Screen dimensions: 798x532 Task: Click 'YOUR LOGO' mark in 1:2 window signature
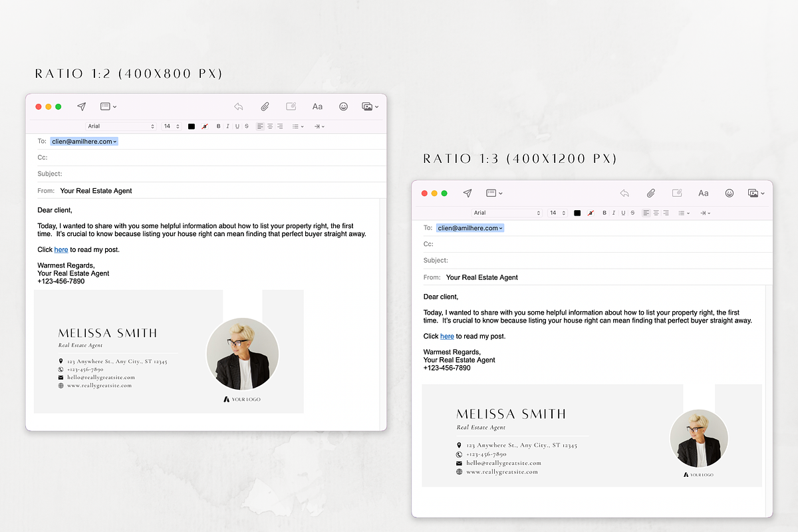point(242,400)
